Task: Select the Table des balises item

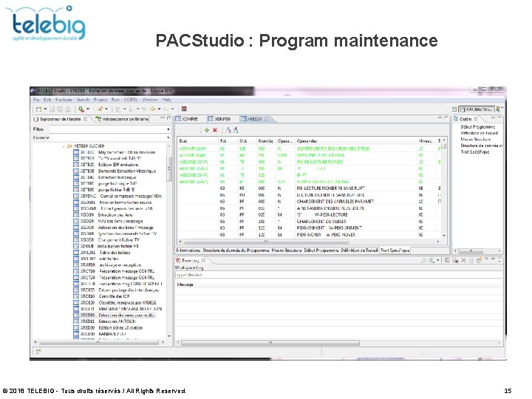Action: pyautogui.click(x=102, y=253)
